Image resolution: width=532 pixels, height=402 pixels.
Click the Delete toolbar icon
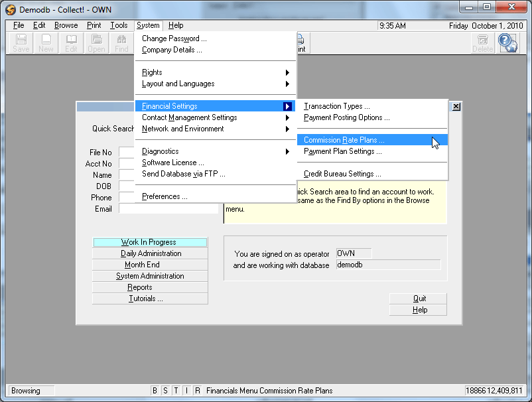(x=483, y=43)
